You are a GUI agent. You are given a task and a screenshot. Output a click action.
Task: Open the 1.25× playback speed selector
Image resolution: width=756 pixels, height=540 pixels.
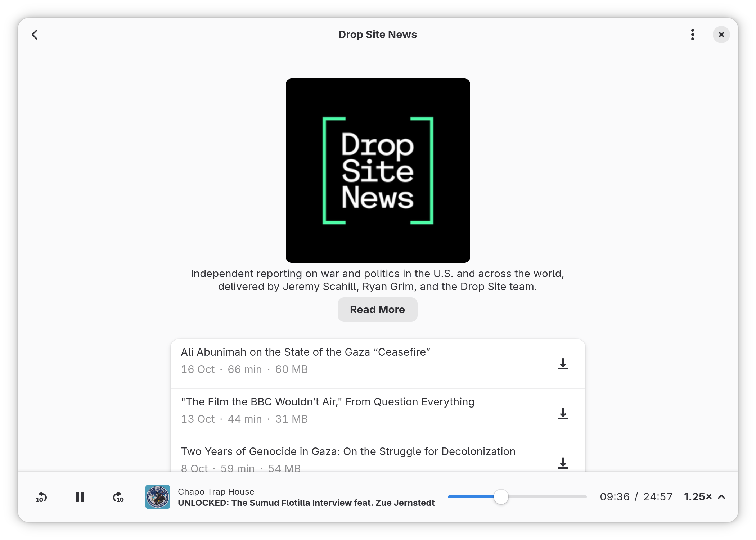(697, 497)
